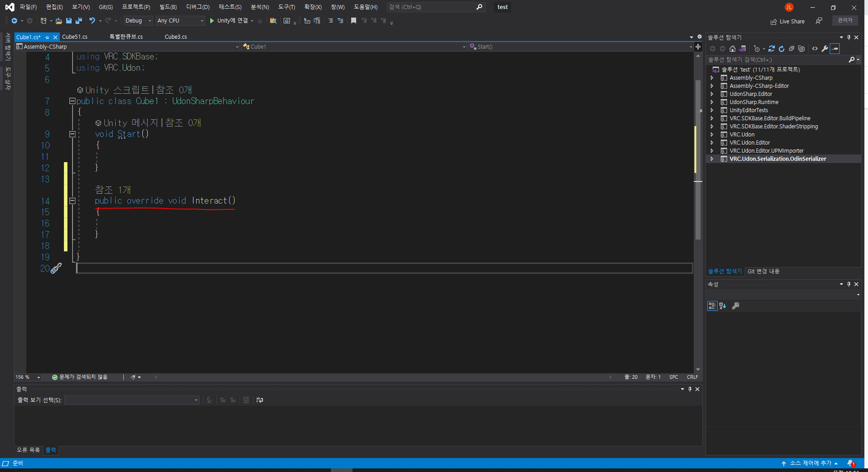Switch views icon in Solution Explorer
868x472 pixels.
742,49
